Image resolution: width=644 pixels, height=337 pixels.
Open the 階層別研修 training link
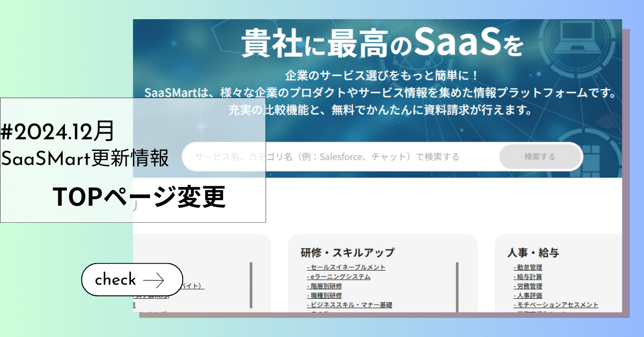tap(326, 286)
